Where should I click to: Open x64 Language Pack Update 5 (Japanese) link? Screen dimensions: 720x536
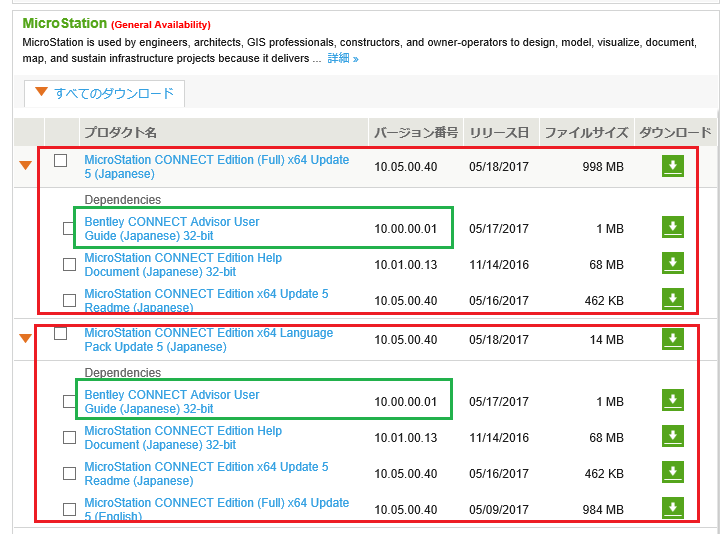[208, 340]
